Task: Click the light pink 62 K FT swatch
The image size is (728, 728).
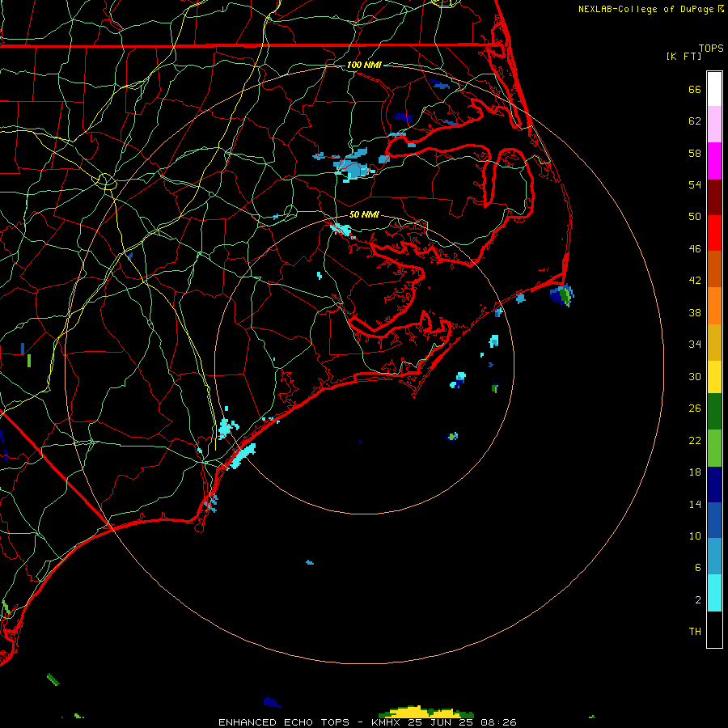Action: point(714,124)
